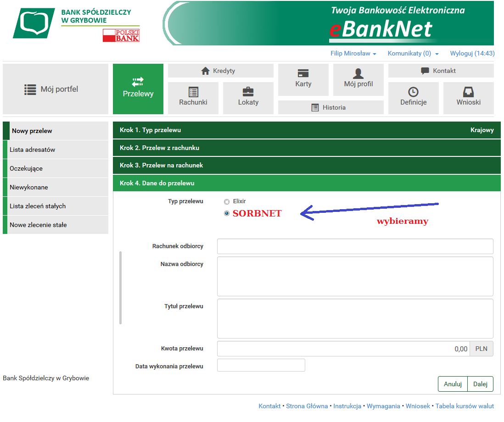
Task: Open Nowe zlecenie stałe in side menu
Action: pyautogui.click(x=56, y=225)
